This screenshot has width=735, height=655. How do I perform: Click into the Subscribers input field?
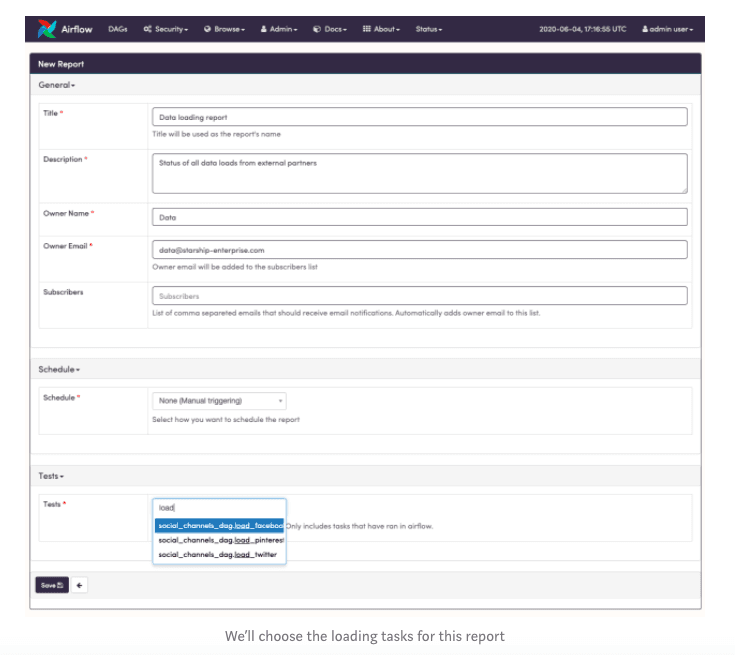coord(419,296)
